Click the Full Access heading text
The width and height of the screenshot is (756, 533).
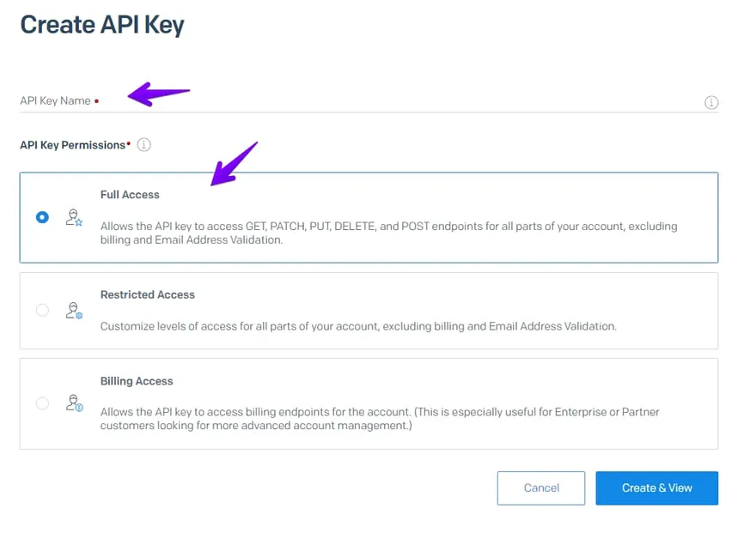point(130,194)
